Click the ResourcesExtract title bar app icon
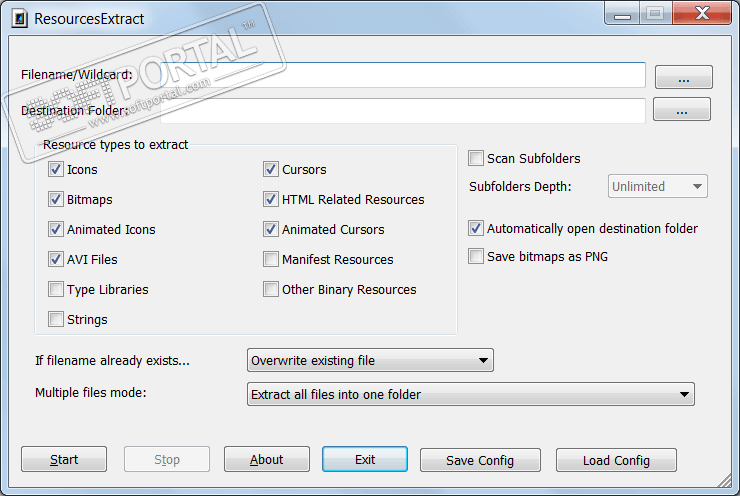 19,19
